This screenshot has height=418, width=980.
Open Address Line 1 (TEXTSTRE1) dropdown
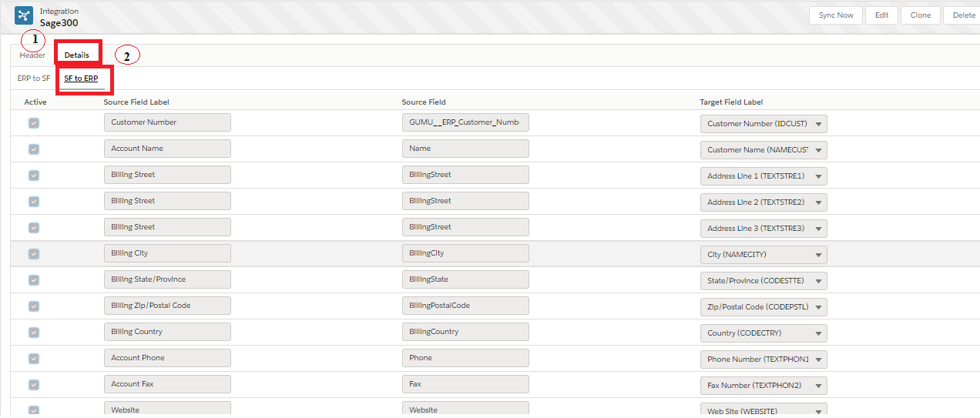click(x=764, y=176)
